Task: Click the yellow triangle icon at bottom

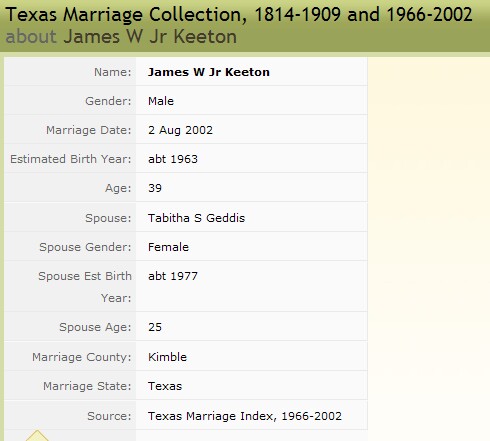Action: click(x=37, y=436)
